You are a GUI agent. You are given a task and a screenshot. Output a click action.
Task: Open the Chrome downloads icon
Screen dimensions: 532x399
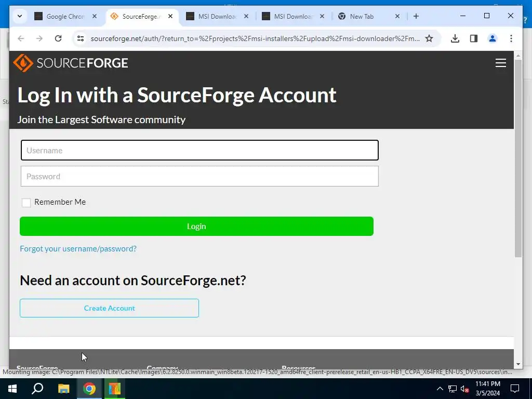[455, 38]
